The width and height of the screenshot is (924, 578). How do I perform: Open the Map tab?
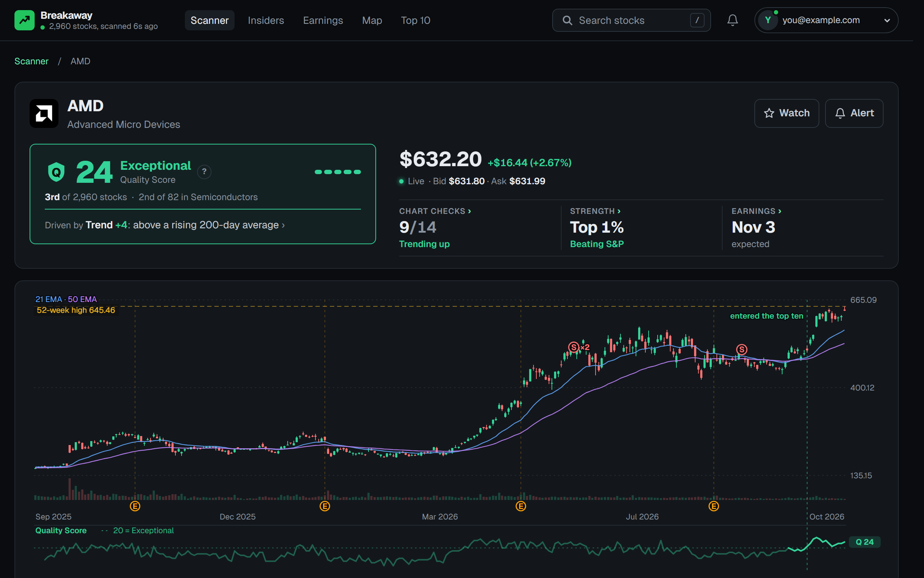coord(372,20)
